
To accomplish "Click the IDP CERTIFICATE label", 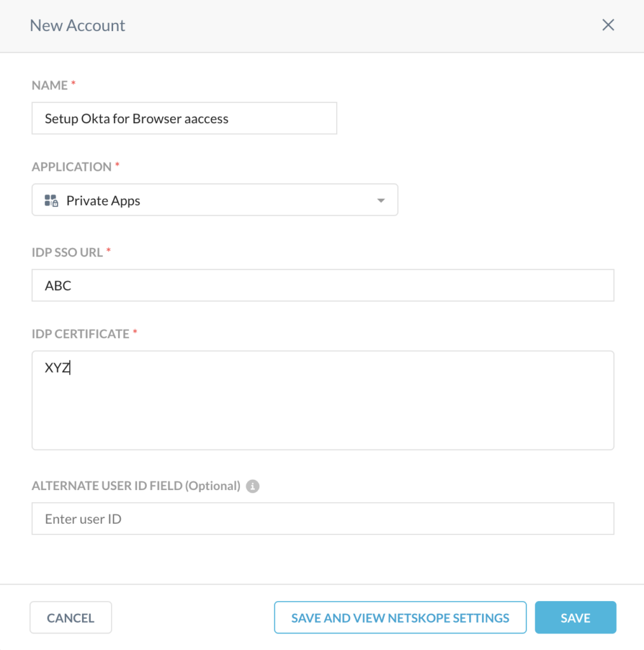I will (81, 334).
